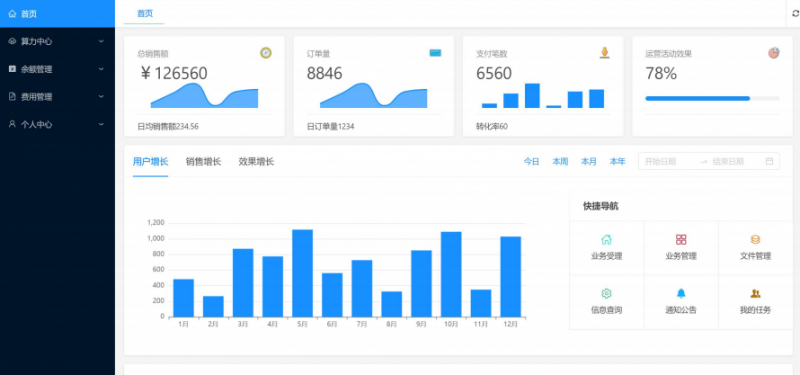The width and height of the screenshot is (800, 375).
Task: Click the refresh icon at top right
Action: tap(795, 14)
